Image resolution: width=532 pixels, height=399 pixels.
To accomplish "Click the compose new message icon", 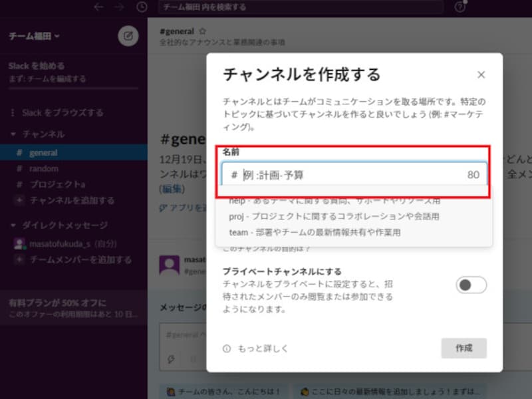I will coord(128,36).
